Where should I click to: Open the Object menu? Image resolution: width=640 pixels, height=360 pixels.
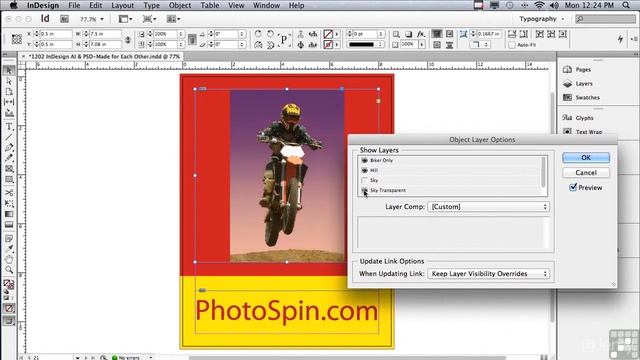(180, 5)
